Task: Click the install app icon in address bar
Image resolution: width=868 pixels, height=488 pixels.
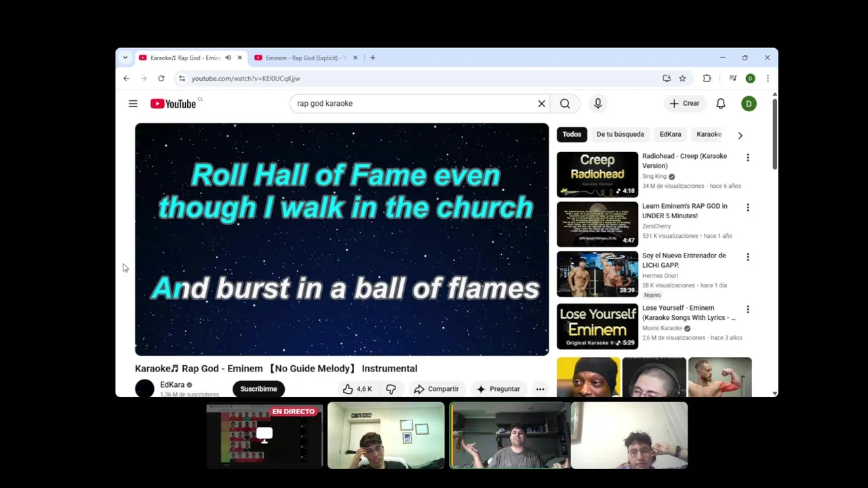Action: [x=667, y=79]
